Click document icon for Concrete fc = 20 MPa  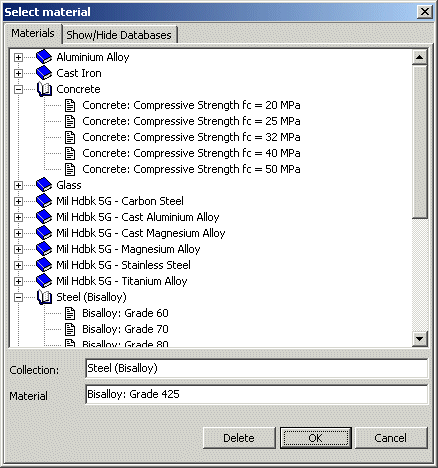pos(70,105)
